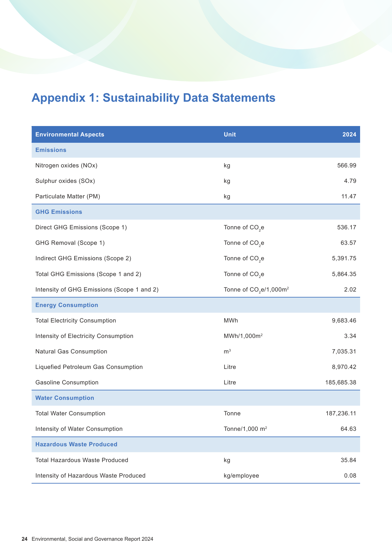The width and height of the screenshot is (392, 554).
Task: Click 'Tonne of CO2e' unit in Direct GHG row
Action: click(244, 228)
